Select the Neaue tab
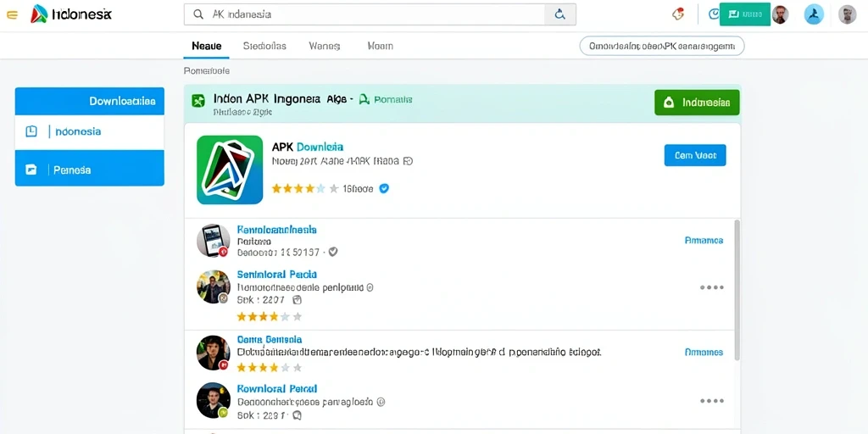868x434 pixels. point(207,46)
